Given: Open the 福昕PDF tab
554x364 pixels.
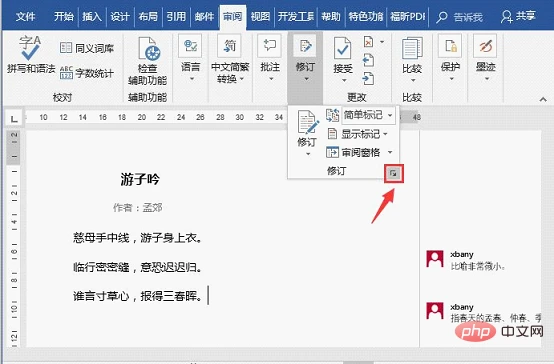Looking at the screenshot, I should [x=407, y=16].
